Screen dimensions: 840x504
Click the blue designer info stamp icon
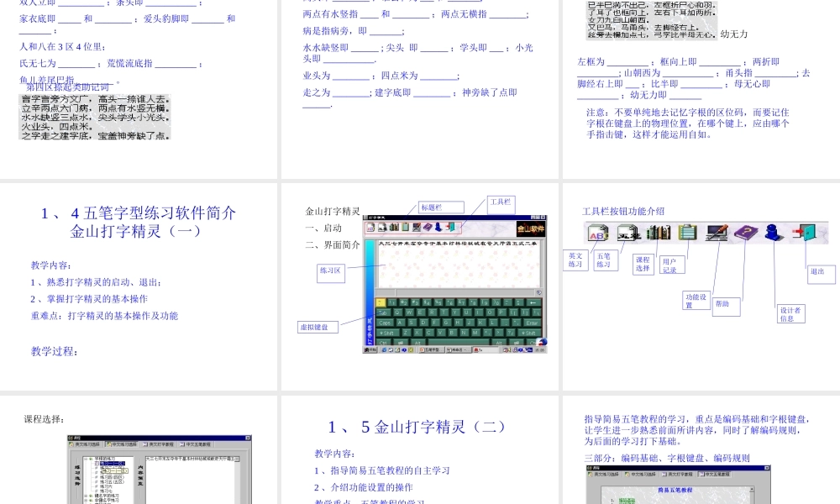773,233
